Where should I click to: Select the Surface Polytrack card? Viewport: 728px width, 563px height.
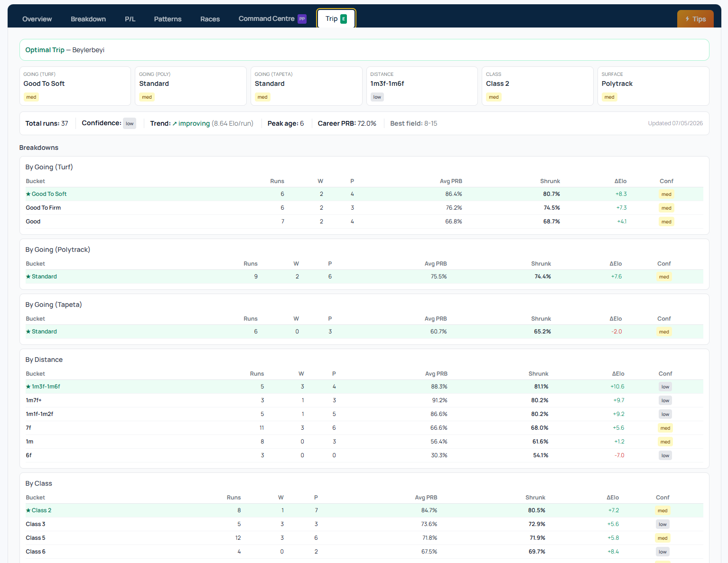653,86
